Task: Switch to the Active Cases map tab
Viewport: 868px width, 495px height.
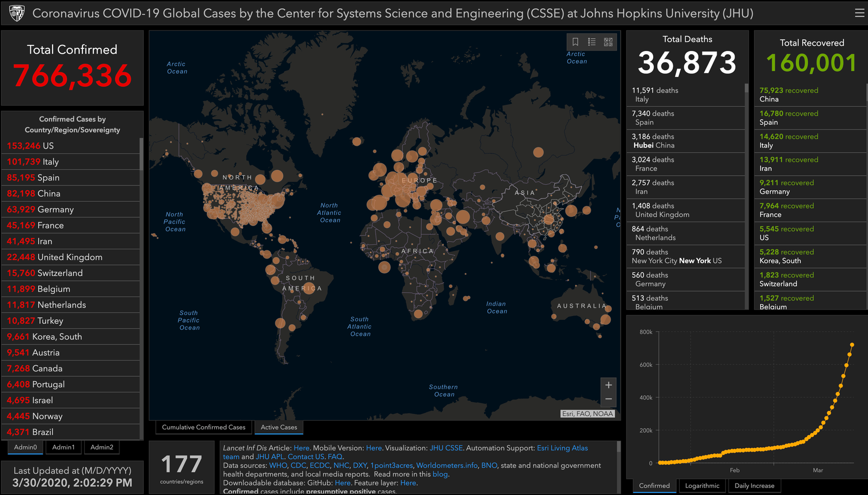Action: point(279,427)
